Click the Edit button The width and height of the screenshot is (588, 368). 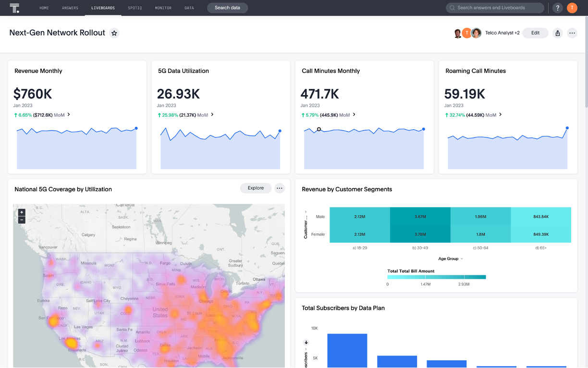(x=535, y=33)
